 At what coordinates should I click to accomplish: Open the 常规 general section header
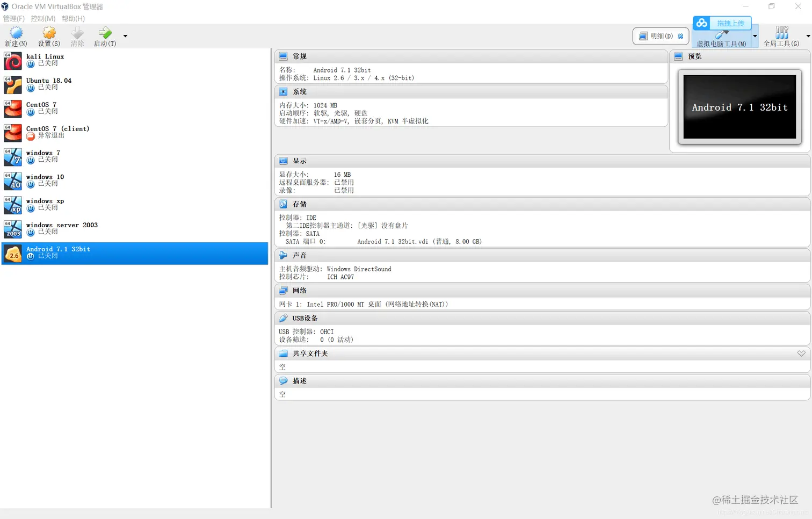pyautogui.click(x=471, y=56)
